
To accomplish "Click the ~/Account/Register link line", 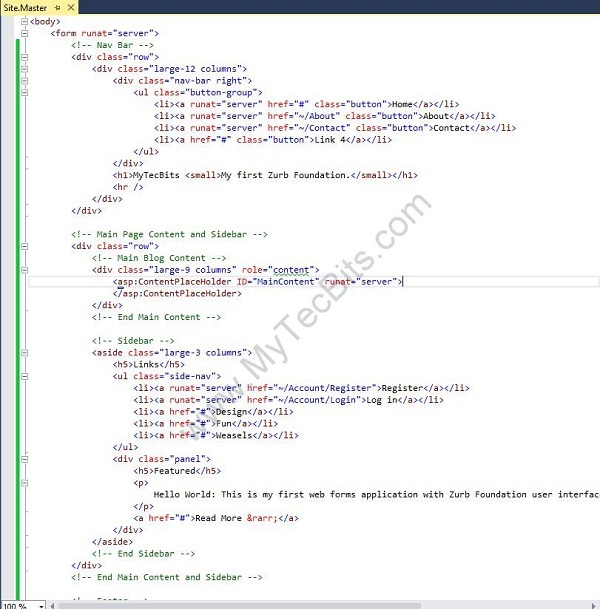I will [x=301, y=388].
